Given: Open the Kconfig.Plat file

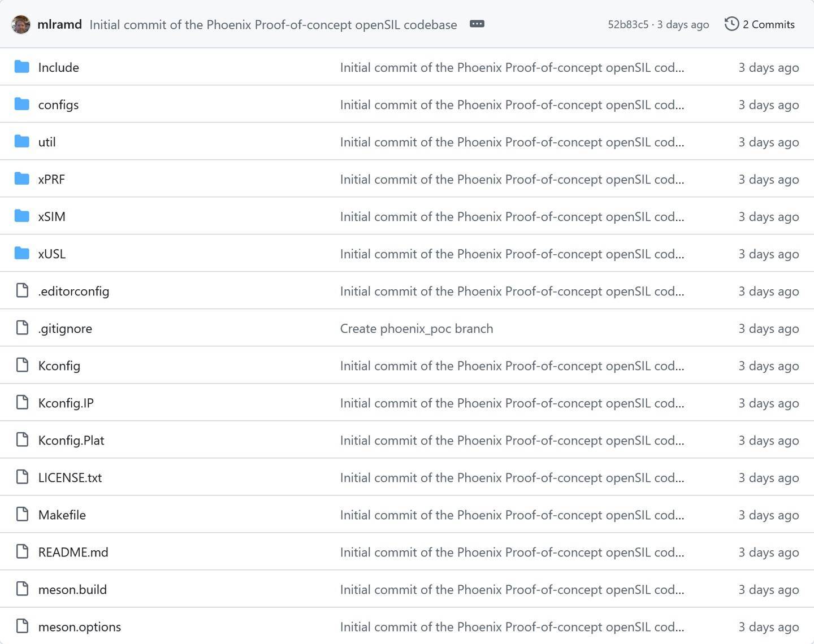Looking at the screenshot, I should point(71,440).
